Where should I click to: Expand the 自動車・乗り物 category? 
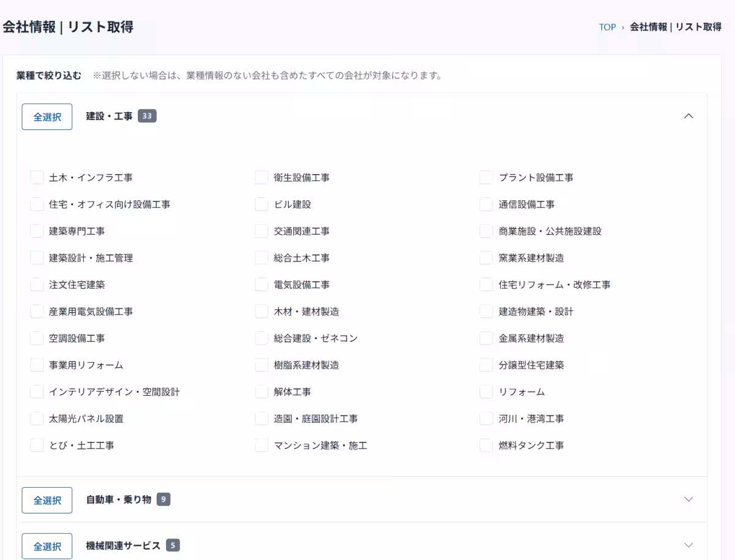tap(689, 499)
